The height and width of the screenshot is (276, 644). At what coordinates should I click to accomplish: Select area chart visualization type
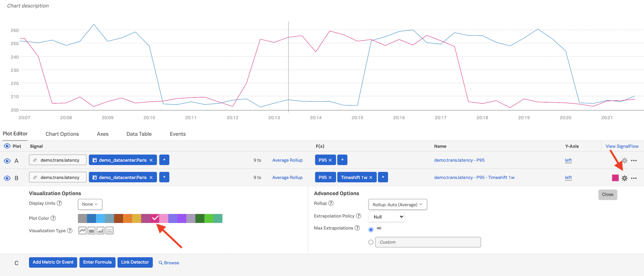click(x=91, y=231)
